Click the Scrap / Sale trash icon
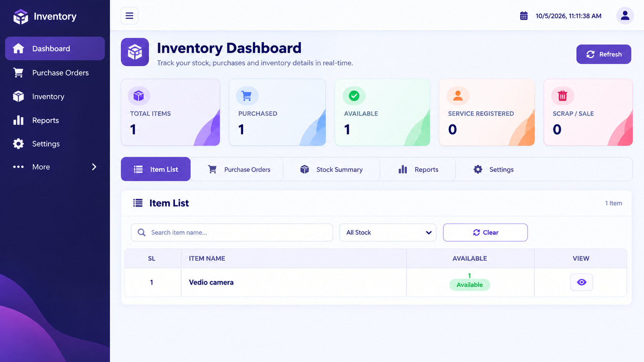The width and height of the screenshot is (644, 362). click(562, 96)
